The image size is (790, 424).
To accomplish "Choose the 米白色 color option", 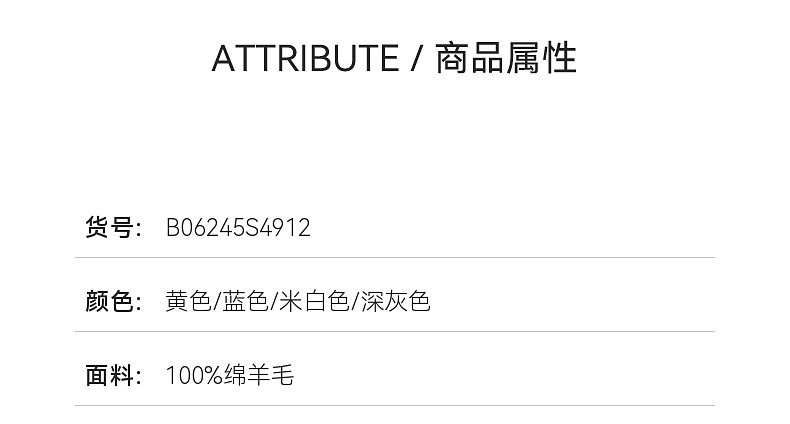I will (313, 301).
